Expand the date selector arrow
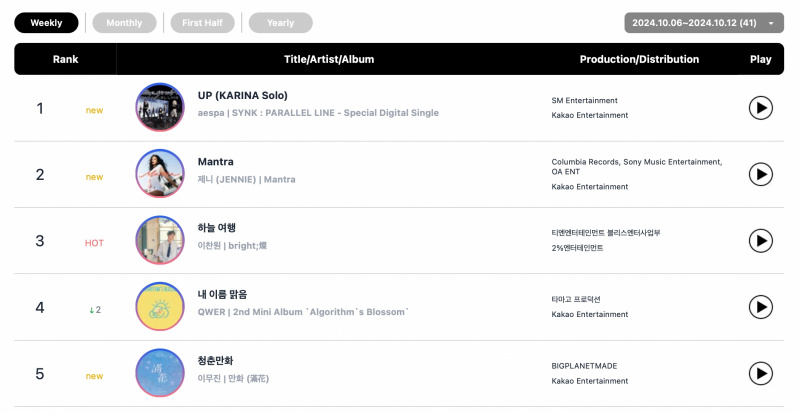The height and width of the screenshot is (413, 800). point(771,23)
